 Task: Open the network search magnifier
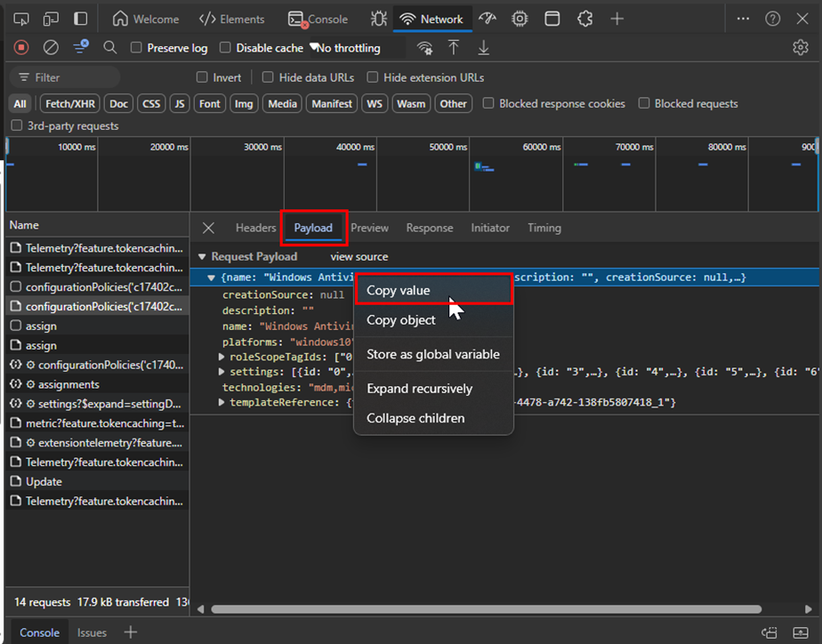coord(110,47)
